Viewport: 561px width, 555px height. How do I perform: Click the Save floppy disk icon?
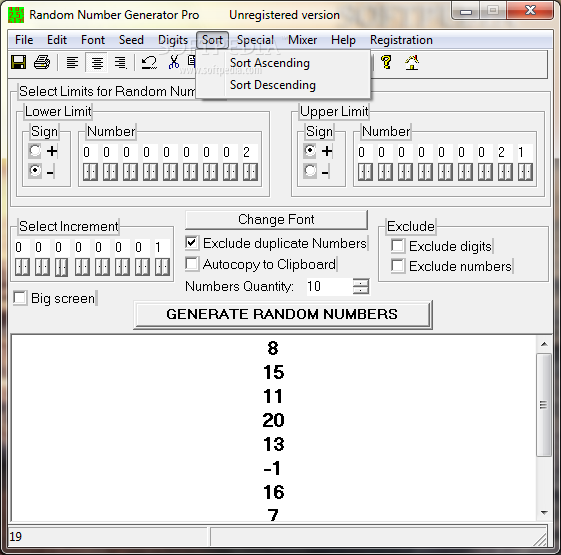tap(19, 63)
